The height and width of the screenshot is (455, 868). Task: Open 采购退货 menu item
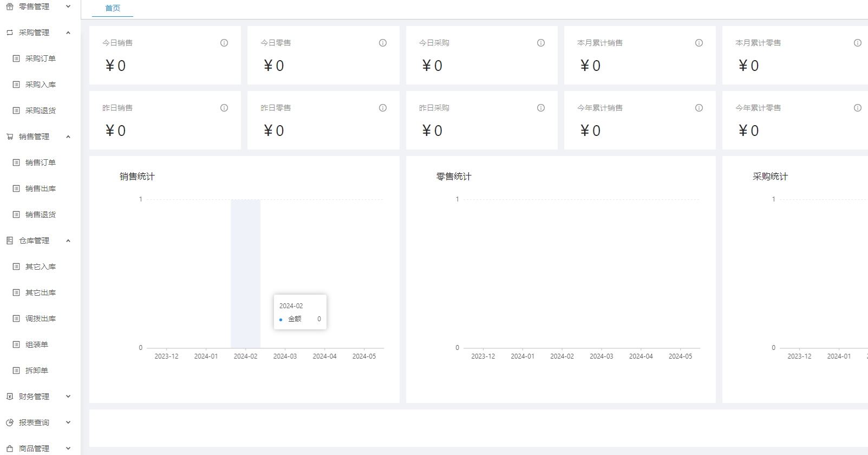pyautogui.click(x=41, y=110)
